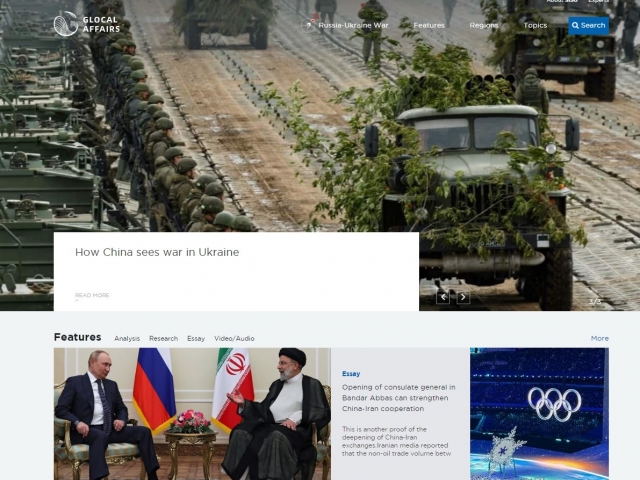Click READ MORE on the featured story

(92, 295)
